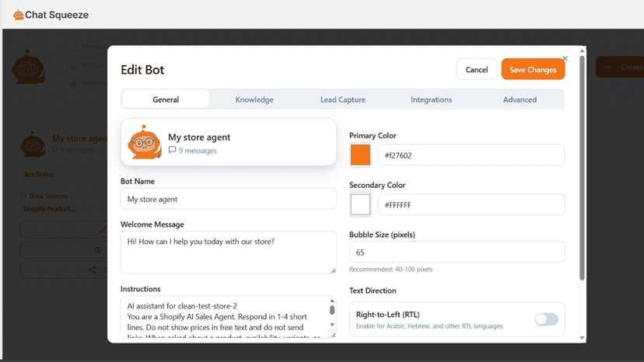Click Instructions scrollbar up arrow
Viewport: 644px width, 362px height.
332,301
